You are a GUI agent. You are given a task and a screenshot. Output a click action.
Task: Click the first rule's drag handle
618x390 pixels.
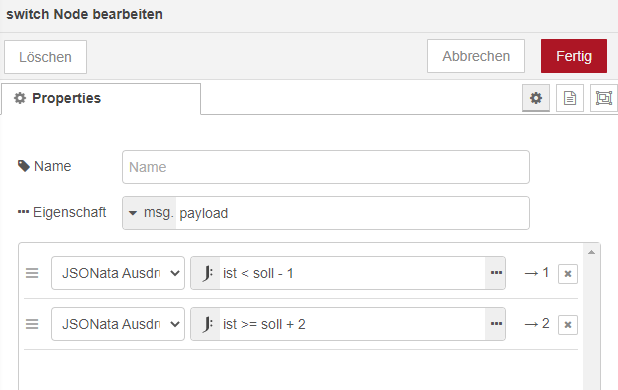pyautogui.click(x=32, y=273)
